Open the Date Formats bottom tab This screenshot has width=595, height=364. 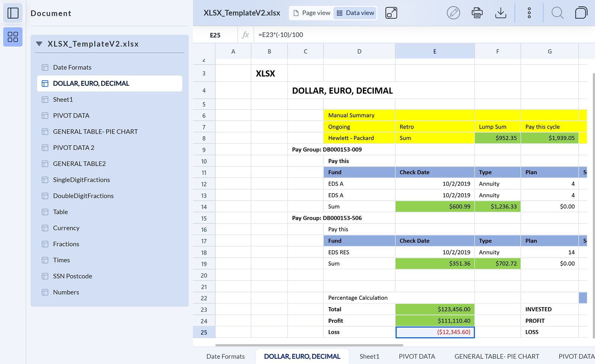(225, 357)
